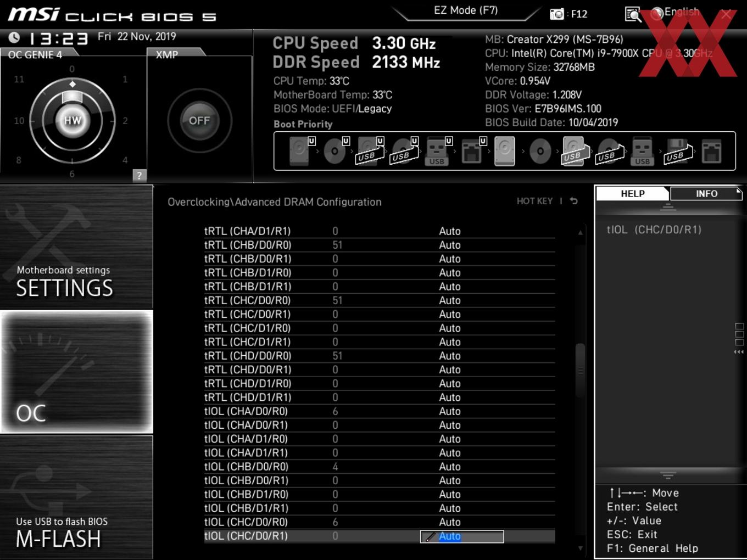The height and width of the screenshot is (560, 747).
Task: Select the tRTL (CHC/D0/R1) row label
Action: [x=248, y=314]
